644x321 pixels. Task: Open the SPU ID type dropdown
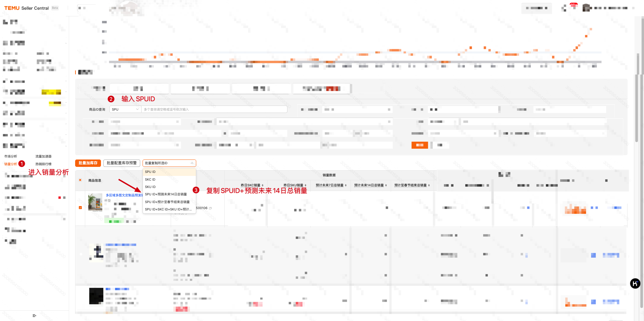tap(125, 110)
